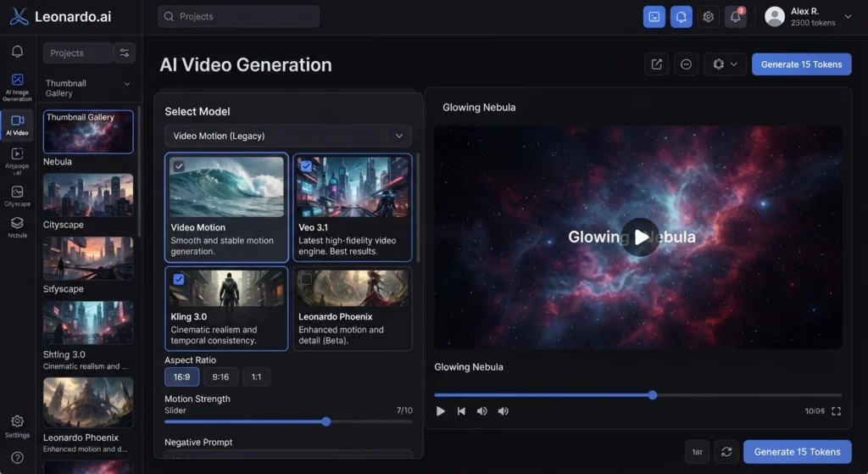The height and width of the screenshot is (474, 868).
Task: Open Settings in the left sidebar
Action: (x=17, y=427)
